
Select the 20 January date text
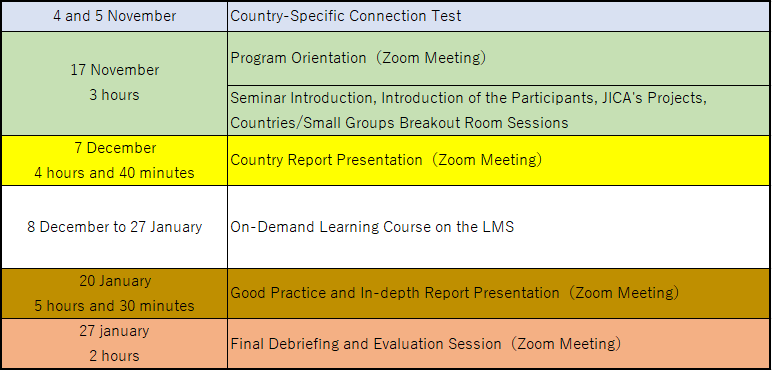pyautogui.click(x=115, y=281)
